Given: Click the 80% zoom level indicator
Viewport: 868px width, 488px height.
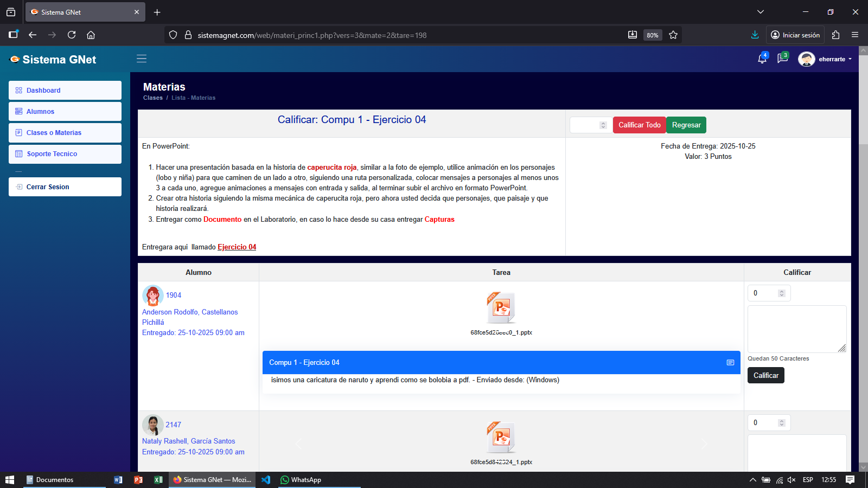Looking at the screenshot, I should (652, 35).
